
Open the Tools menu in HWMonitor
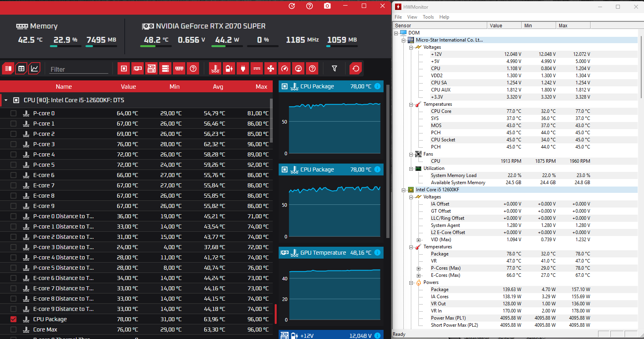coord(428,17)
